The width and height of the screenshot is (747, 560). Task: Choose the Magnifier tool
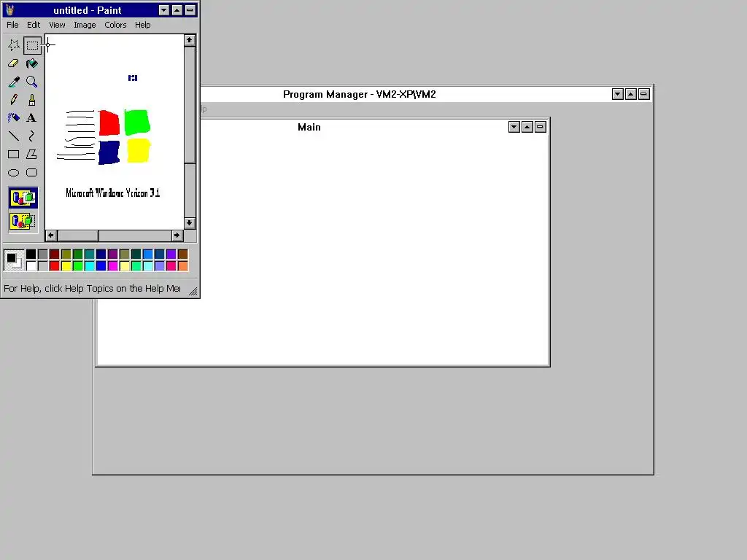point(32,82)
